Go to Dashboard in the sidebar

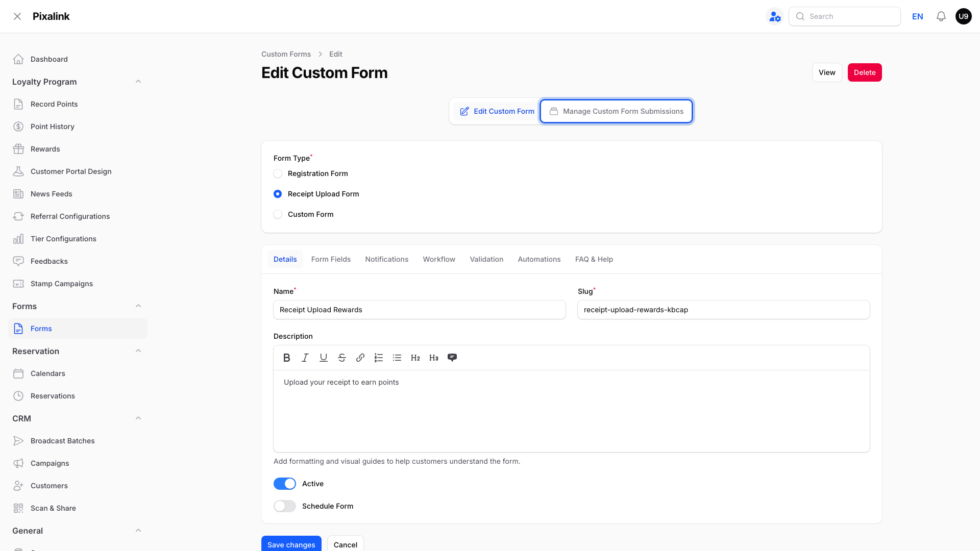(78, 59)
